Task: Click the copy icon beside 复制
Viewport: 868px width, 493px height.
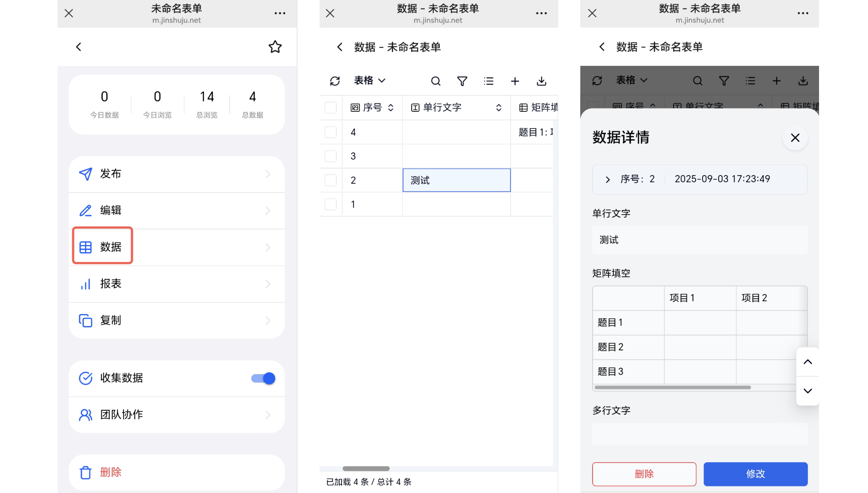Action: click(x=85, y=320)
